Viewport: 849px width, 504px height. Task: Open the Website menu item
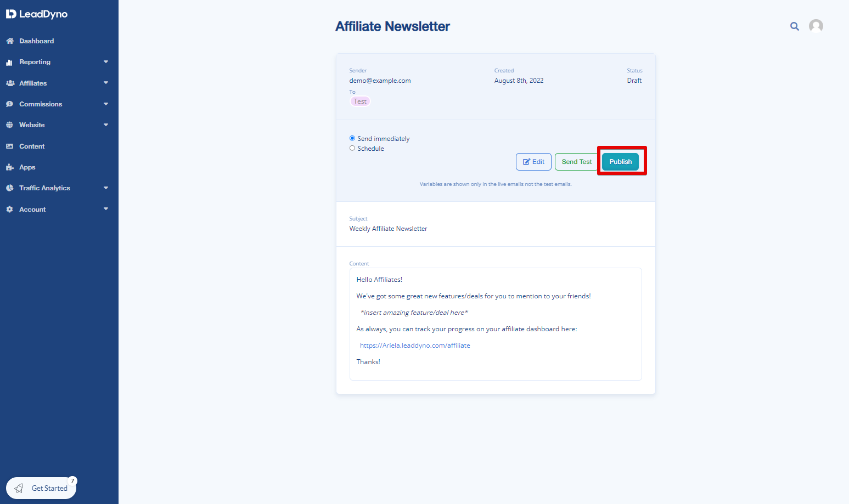[x=59, y=125]
